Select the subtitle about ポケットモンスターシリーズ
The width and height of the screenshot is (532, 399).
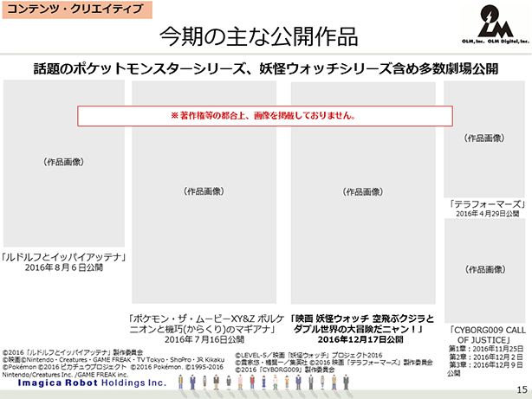pyautogui.click(x=266, y=69)
